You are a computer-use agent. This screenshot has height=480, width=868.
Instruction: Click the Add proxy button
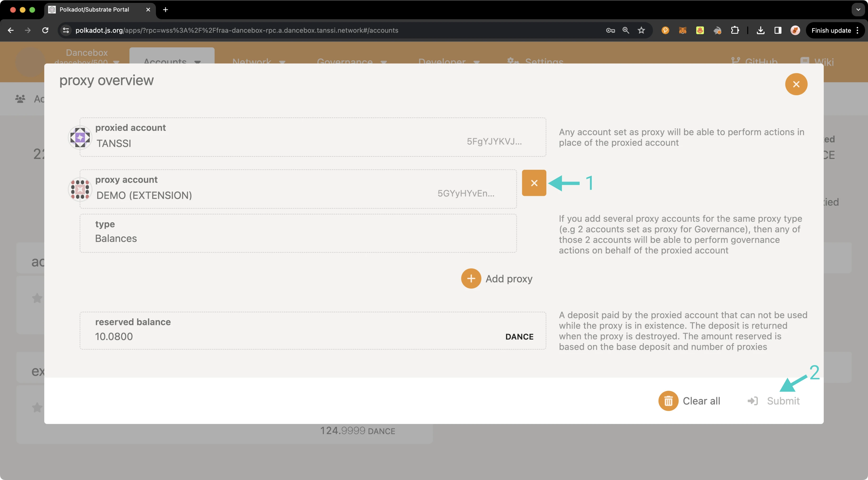coord(497,278)
